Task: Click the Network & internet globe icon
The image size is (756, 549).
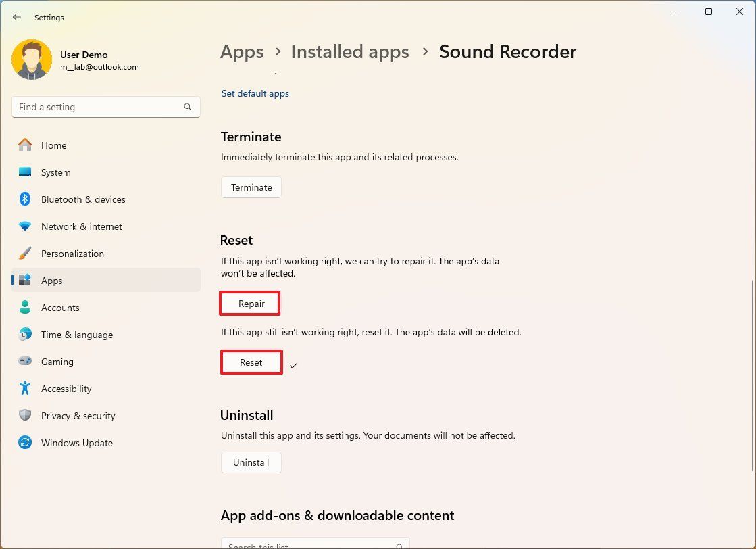Action: [x=25, y=226]
